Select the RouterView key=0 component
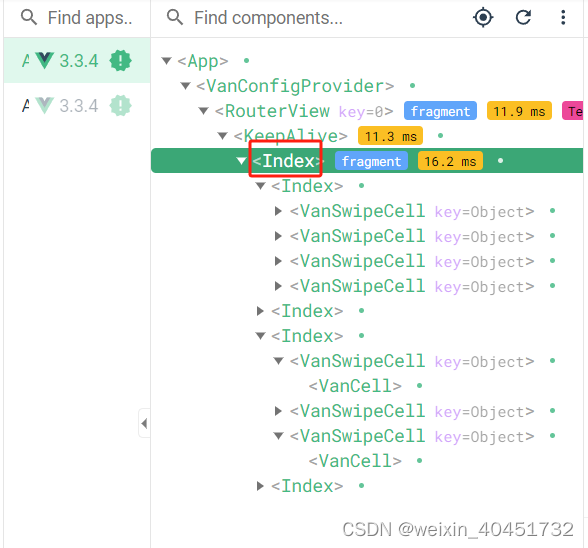The width and height of the screenshot is (588, 548). pos(304,111)
